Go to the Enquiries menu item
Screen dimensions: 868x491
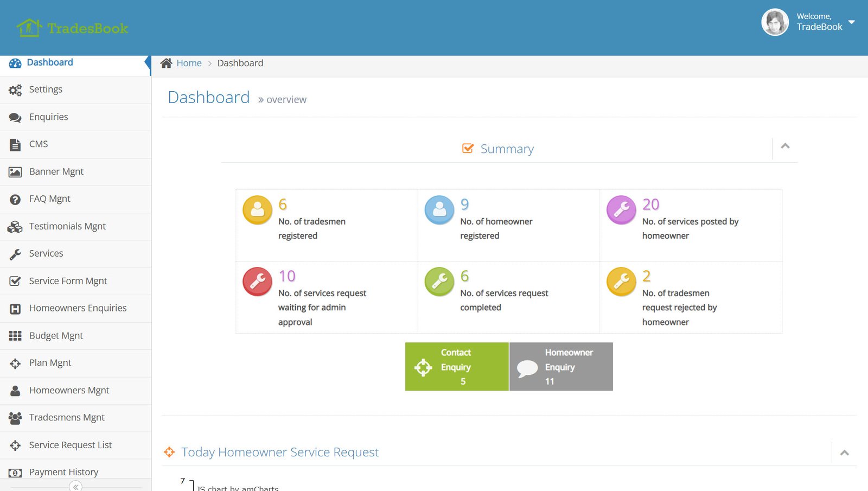[x=75, y=117]
